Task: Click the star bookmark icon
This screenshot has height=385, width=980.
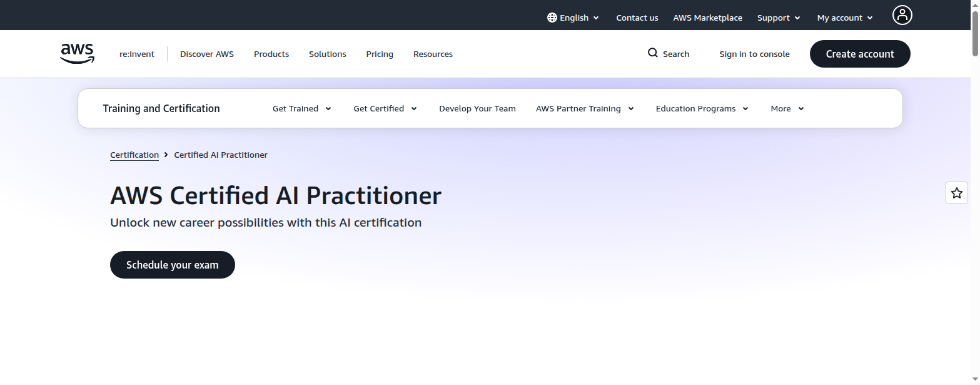Action: 956,193
